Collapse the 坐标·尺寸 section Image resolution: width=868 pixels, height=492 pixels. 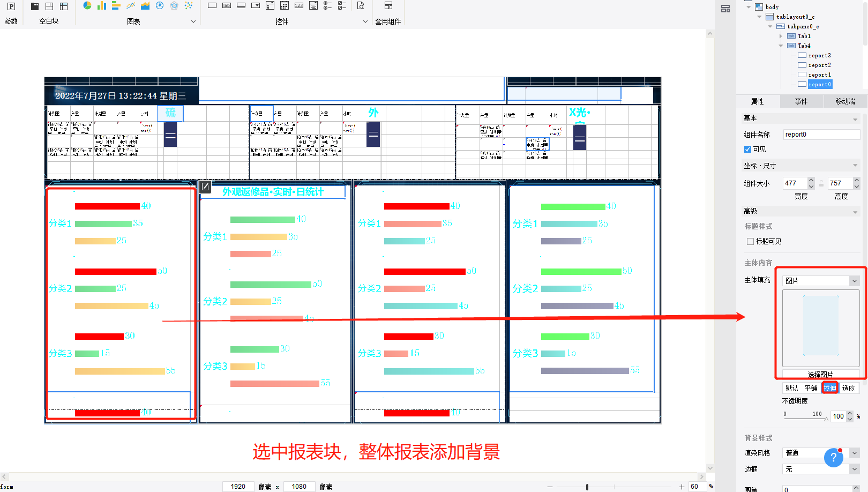click(855, 166)
